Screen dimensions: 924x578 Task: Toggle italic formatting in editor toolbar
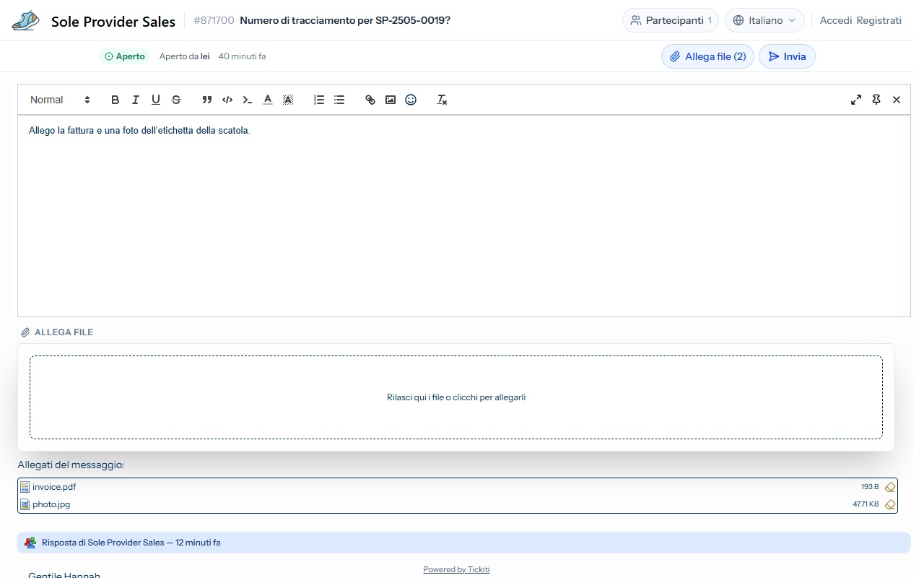[135, 100]
